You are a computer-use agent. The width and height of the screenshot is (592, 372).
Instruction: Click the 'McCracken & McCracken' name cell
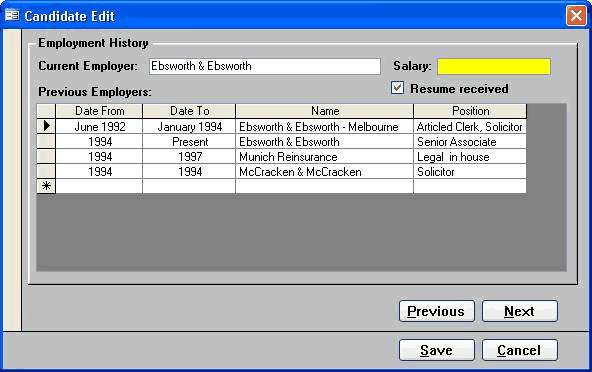(325, 172)
